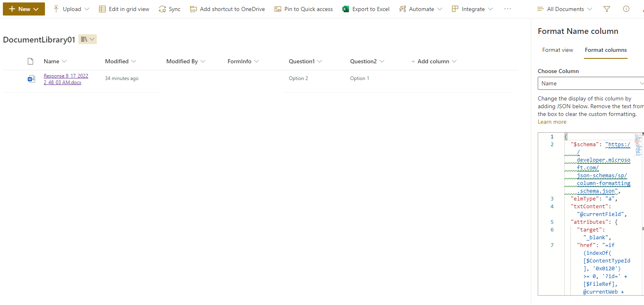Click the Upload arrow icon
The image size is (644, 305).
(x=56, y=9)
